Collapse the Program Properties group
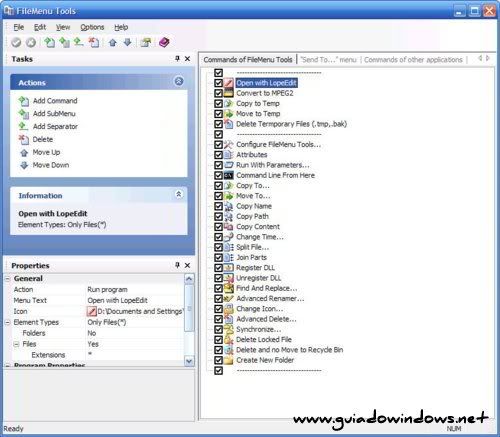The width and height of the screenshot is (500, 437). [x=7, y=366]
